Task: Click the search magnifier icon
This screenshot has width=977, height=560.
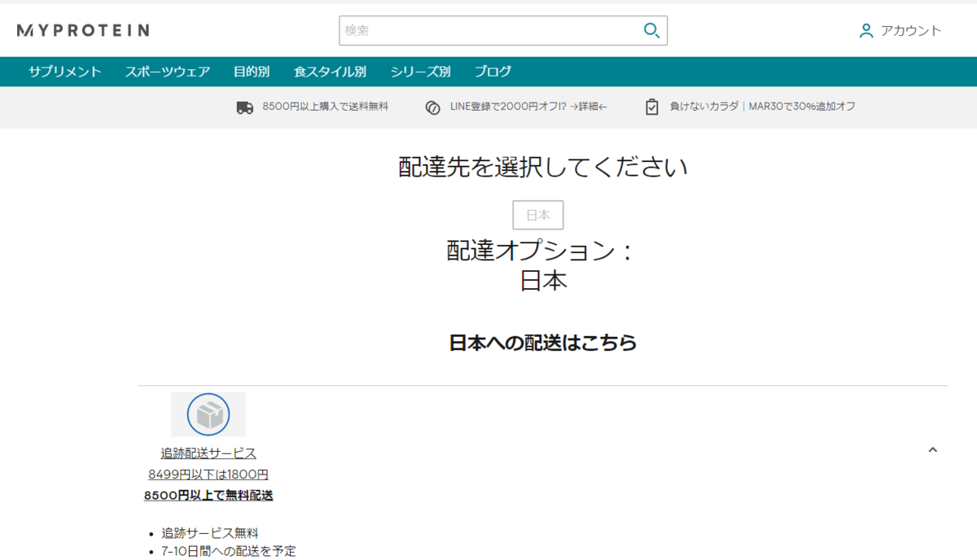Action: pyautogui.click(x=651, y=30)
